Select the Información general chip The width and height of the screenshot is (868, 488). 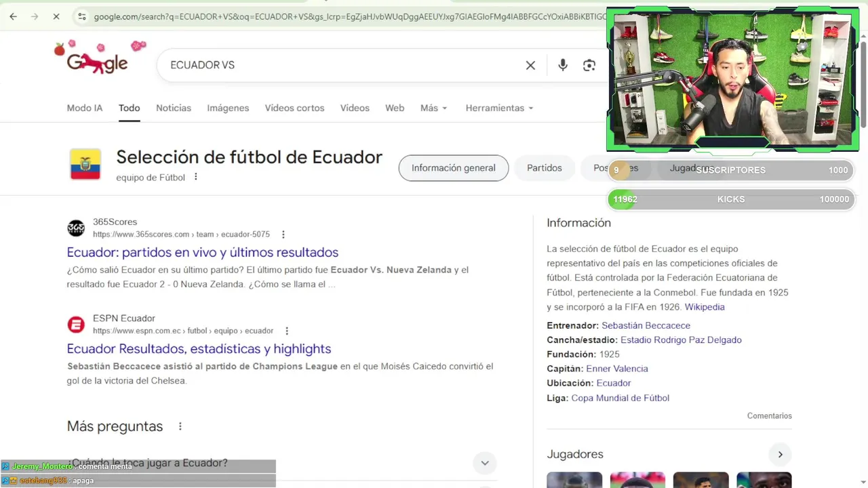tap(454, 168)
